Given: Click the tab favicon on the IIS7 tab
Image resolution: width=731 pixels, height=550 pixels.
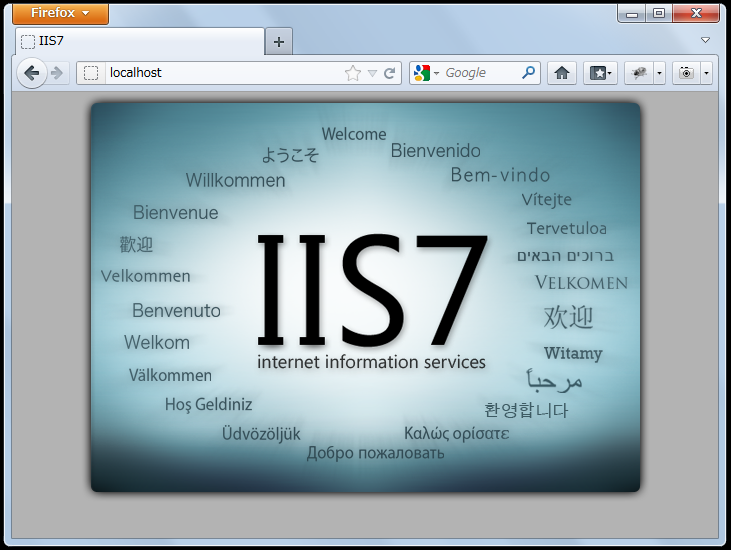Looking at the screenshot, I should [28, 41].
